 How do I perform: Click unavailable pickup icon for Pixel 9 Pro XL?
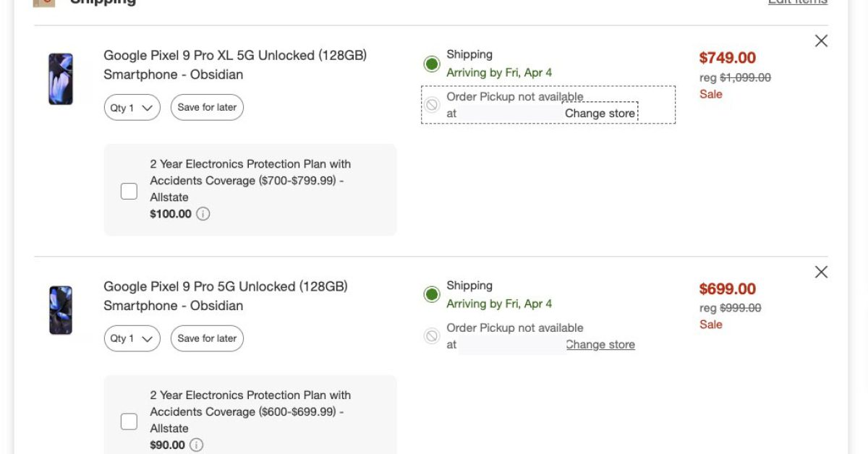(432, 105)
